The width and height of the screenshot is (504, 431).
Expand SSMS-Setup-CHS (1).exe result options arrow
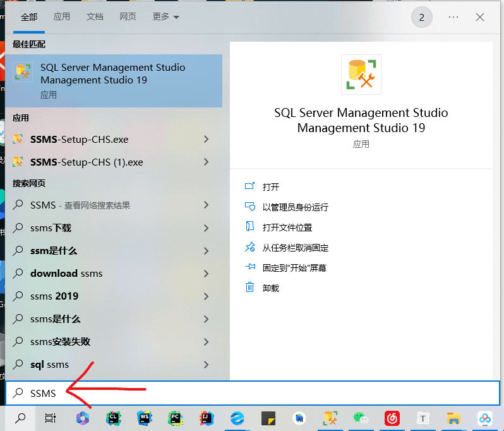(x=206, y=162)
